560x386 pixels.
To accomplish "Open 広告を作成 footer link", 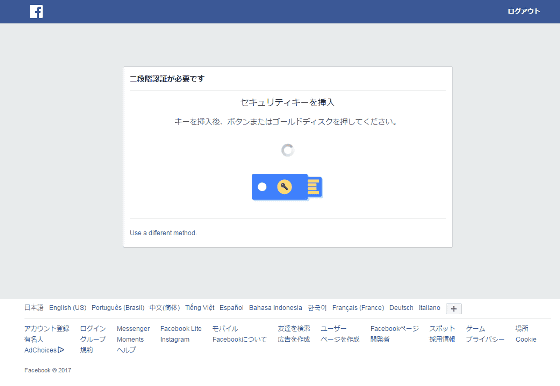I will coord(294,339).
